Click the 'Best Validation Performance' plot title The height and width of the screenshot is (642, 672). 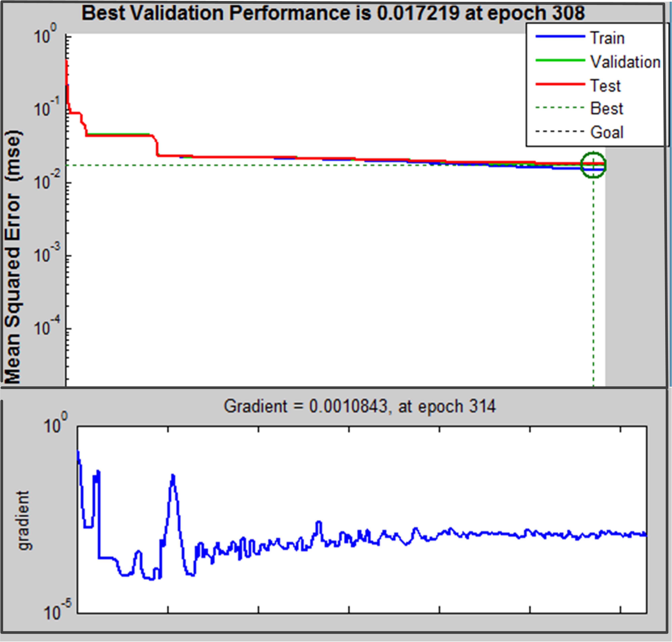point(333,13)
